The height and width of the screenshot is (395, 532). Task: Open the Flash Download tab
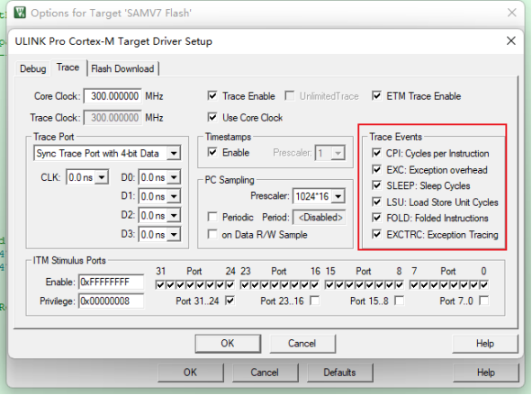click(x=122, y=68)
